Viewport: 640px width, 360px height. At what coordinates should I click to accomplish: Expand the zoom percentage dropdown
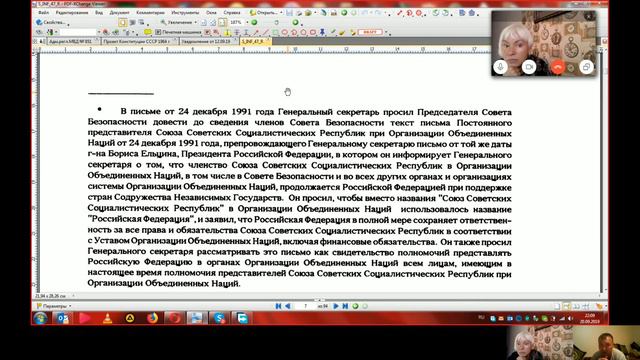[247, 22]
